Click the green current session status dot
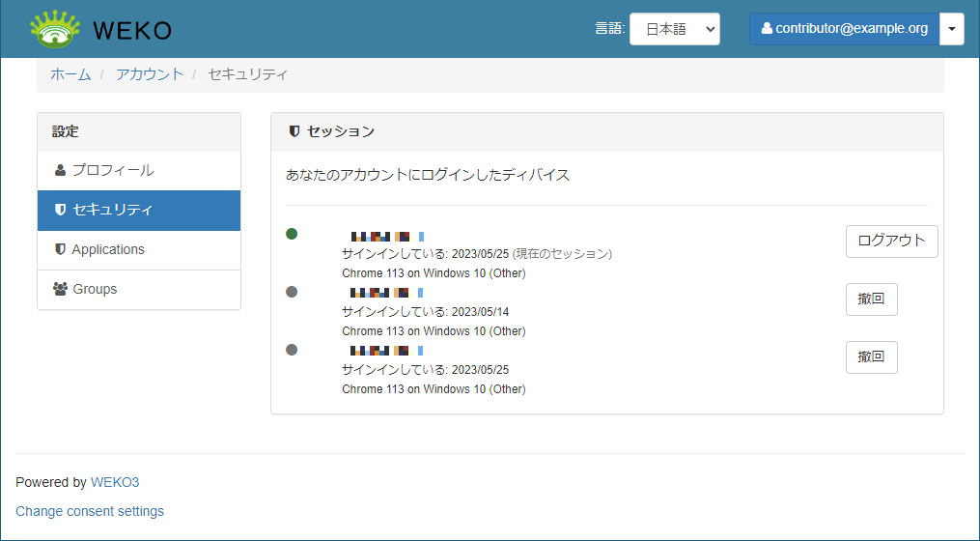This screenshot has width=980, height=541. 292,234
